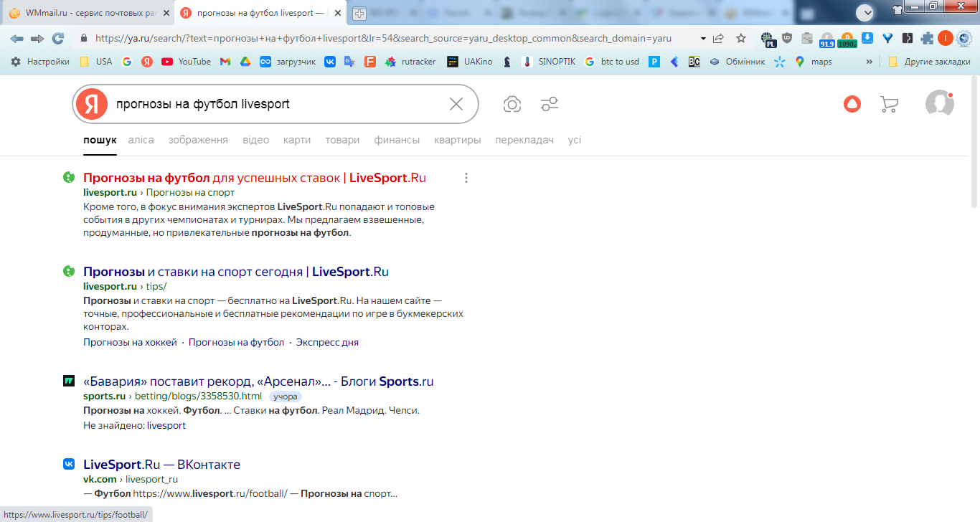Open the Extensions puzzle piece menu

click(x=928, y=39)
